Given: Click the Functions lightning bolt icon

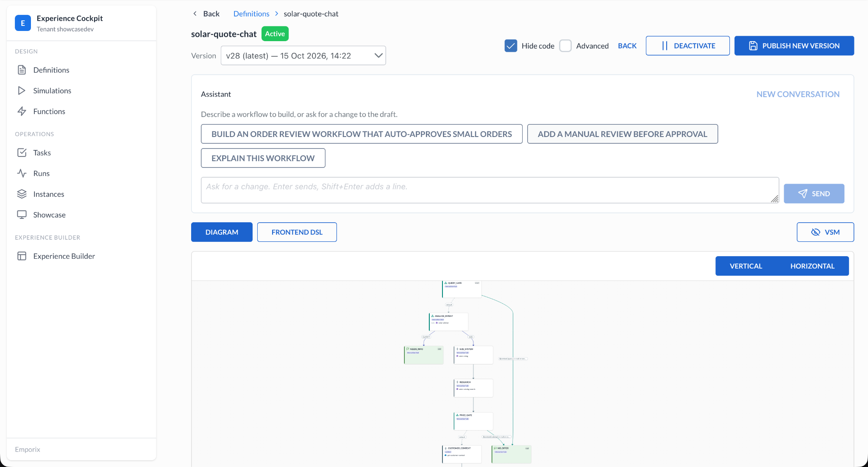Looking at the screenshot, I should (x=22, y=112).
